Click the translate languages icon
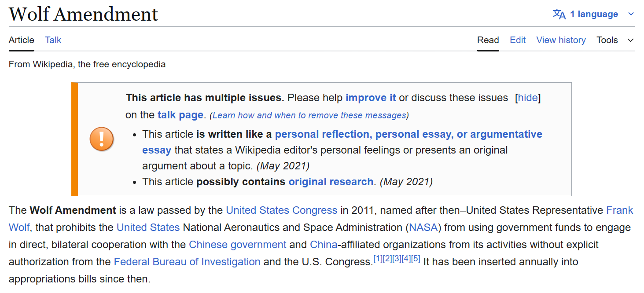 click(559, 14)
